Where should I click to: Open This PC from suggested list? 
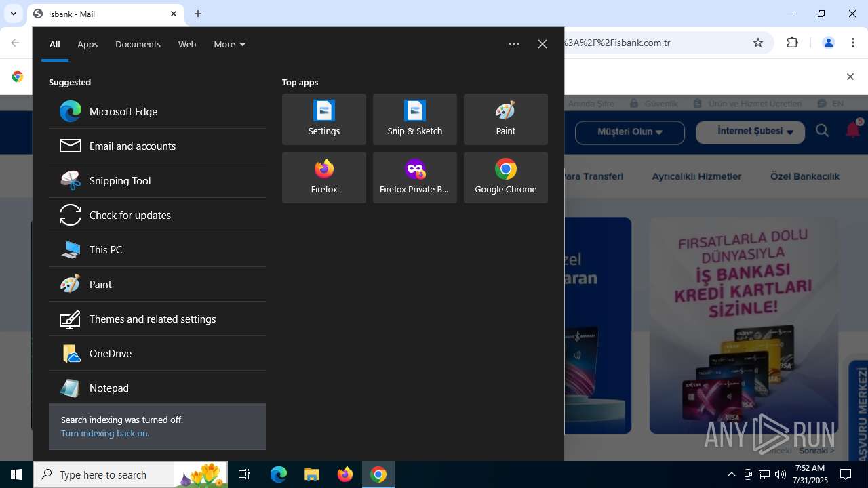tap(157, 249)
